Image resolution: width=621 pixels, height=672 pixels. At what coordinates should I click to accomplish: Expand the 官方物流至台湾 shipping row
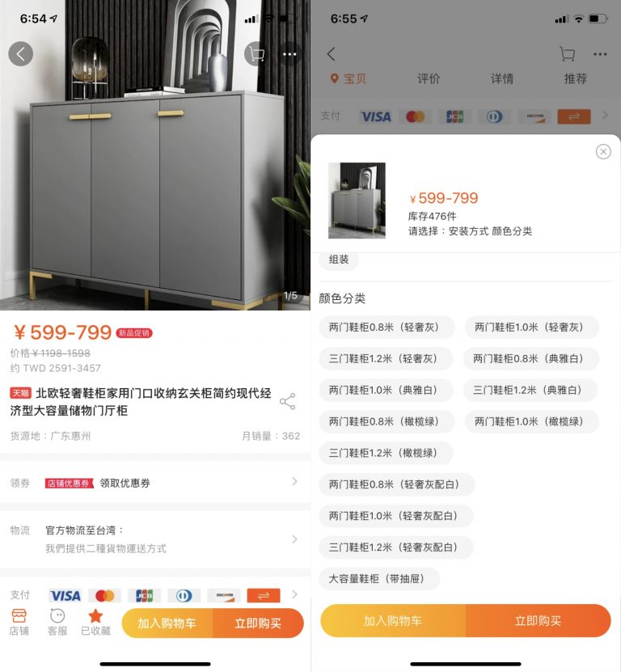tap(155, 539)
